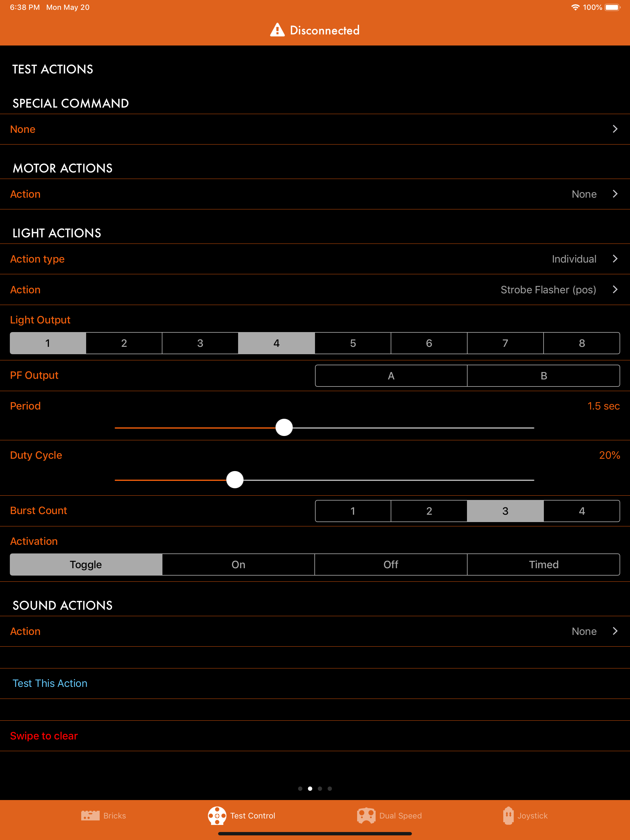The height and width of the screenshot is (840, 630).
Task: Tap the Disconnected warning triangle icon
Action: pos(277,30)
